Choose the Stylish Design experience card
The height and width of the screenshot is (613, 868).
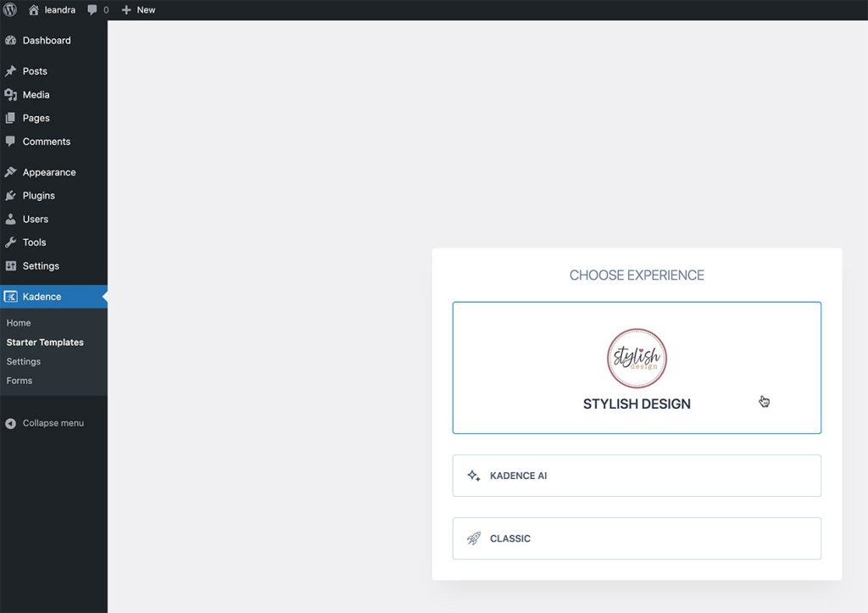click(x=637, y=368)
